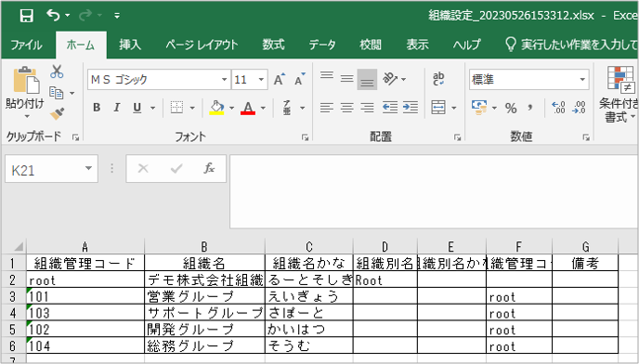Apply comma style
This screenshot has width=639, height=364.
pos(530,108)
